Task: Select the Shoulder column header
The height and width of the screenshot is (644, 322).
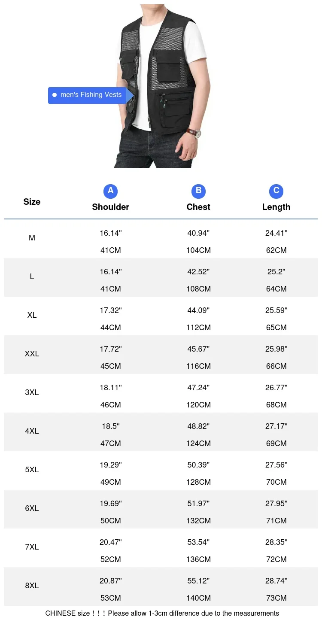Action: click(x=110, y=207)
